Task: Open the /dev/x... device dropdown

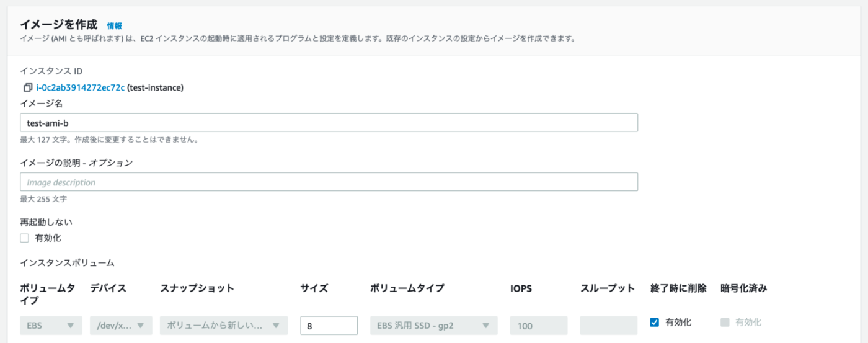Action: (x=121, y=326)
